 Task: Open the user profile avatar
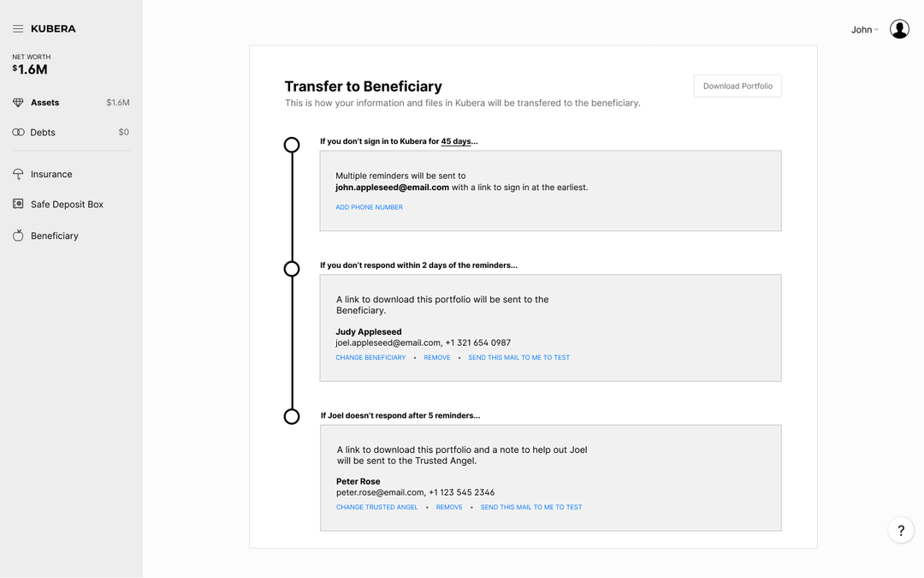tap(899, 29)
